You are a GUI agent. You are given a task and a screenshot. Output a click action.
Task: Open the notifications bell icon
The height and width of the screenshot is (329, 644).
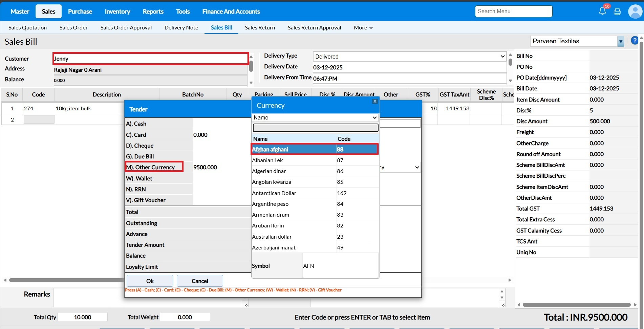602,11
